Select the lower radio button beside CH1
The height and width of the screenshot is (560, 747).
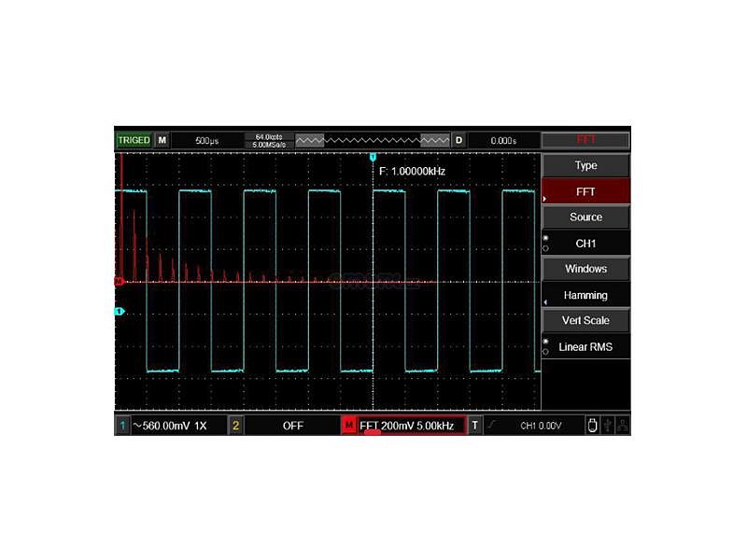pos(545,248)
